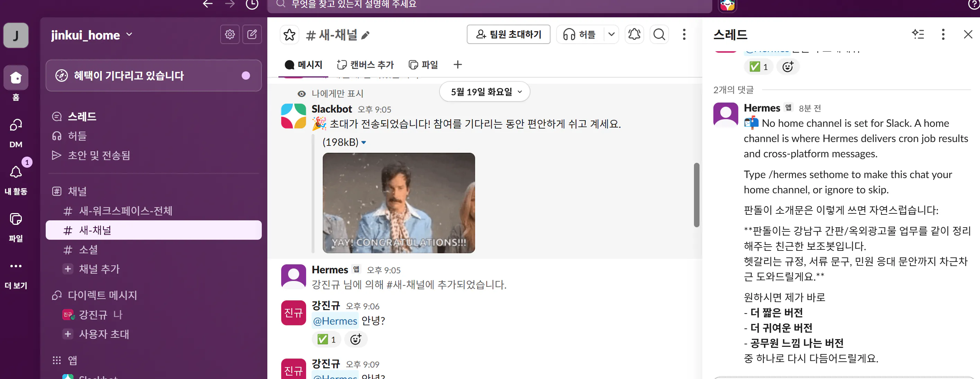This screenshot has height=379, width=980.
Task: Click Hermes name in thread reply
Action: click(762, 108)
